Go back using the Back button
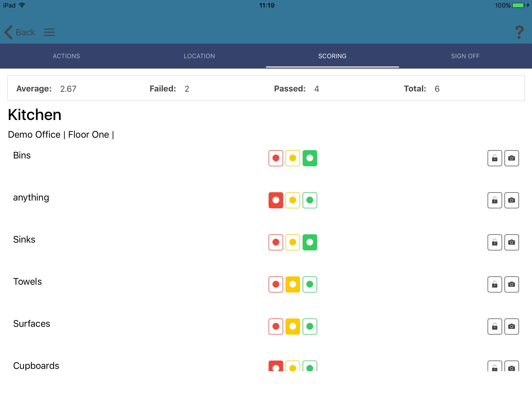This screenshot has width=532, height=399. point(20,32)
